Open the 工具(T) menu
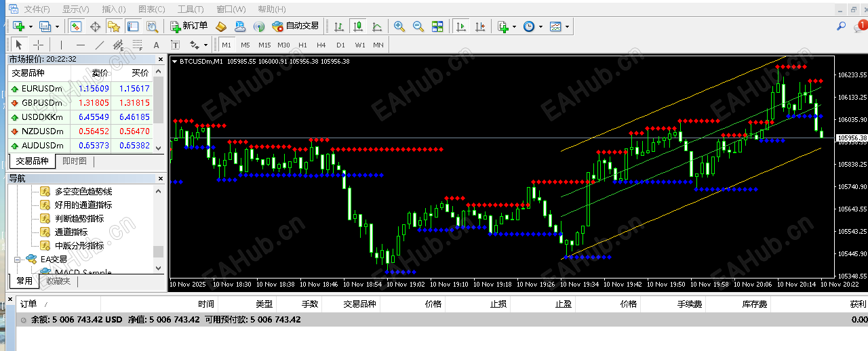The image size is (868, 351). (x=191, y=9)
